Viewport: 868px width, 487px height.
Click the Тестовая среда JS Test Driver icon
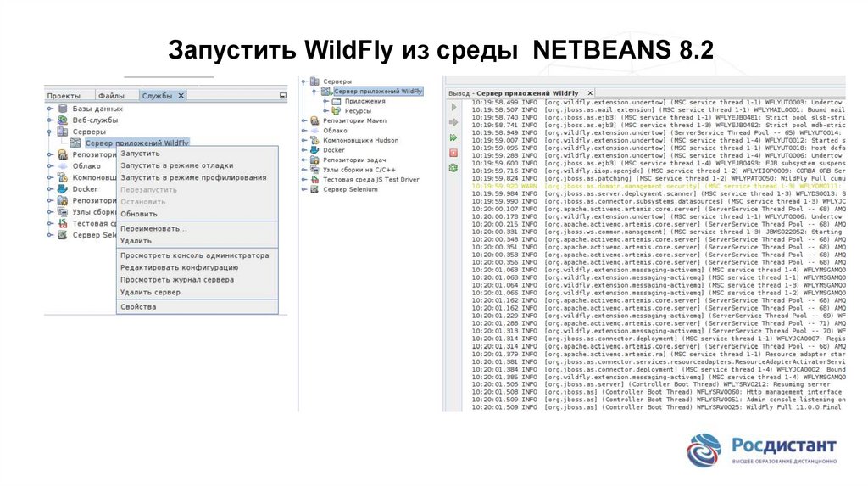(314, 180)
